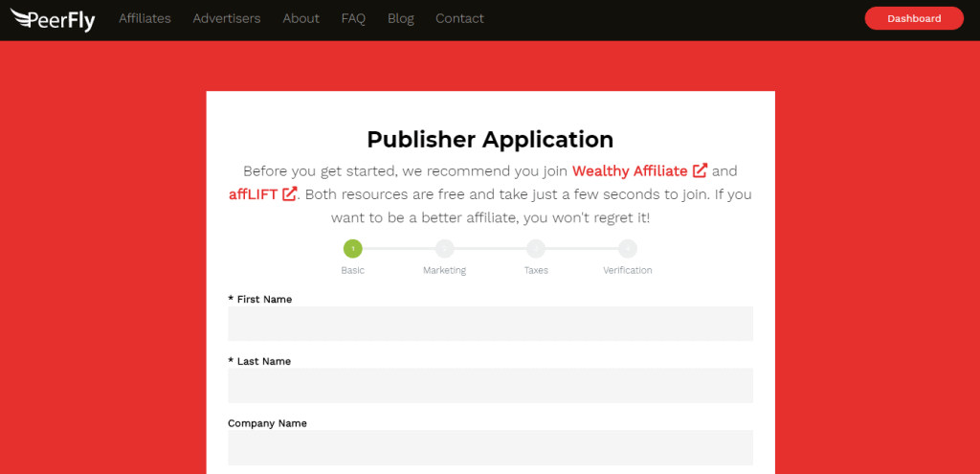Viewport: 980px width, 474px height.
Task: Follow the Wealthy Affiliate link
Action: [x=630, y=170]
